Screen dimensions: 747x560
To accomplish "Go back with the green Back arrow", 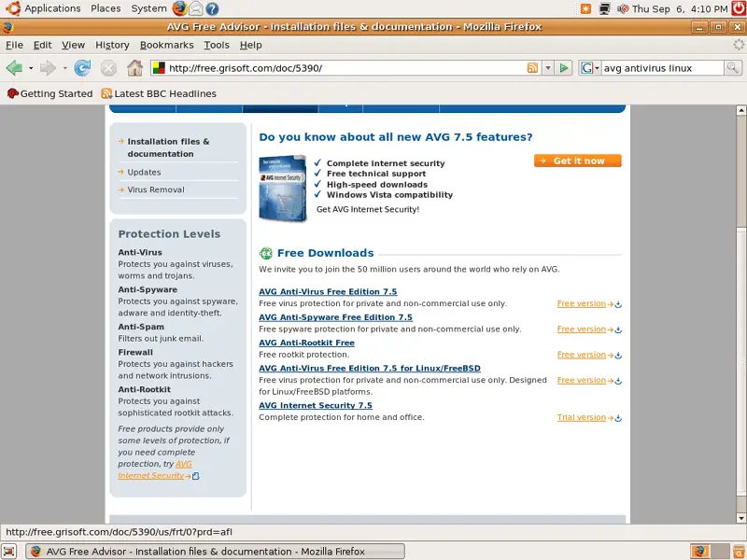I will pyautogui.click(x=14, y=68).
